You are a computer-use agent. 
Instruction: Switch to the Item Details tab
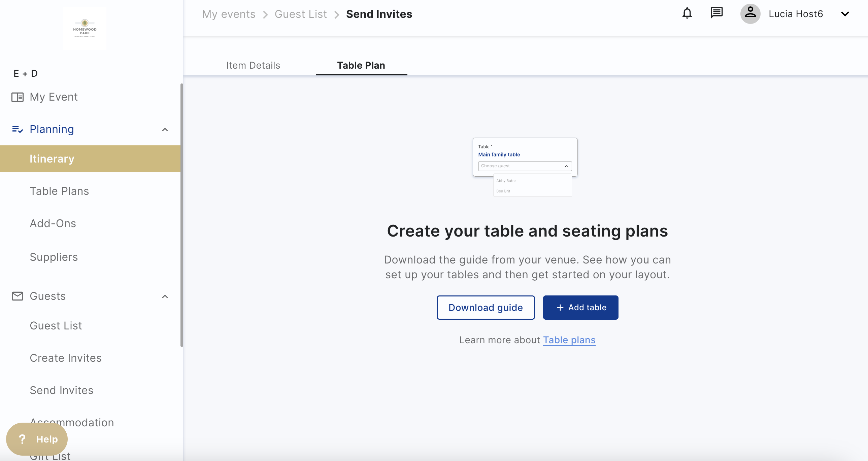point(253,65)
